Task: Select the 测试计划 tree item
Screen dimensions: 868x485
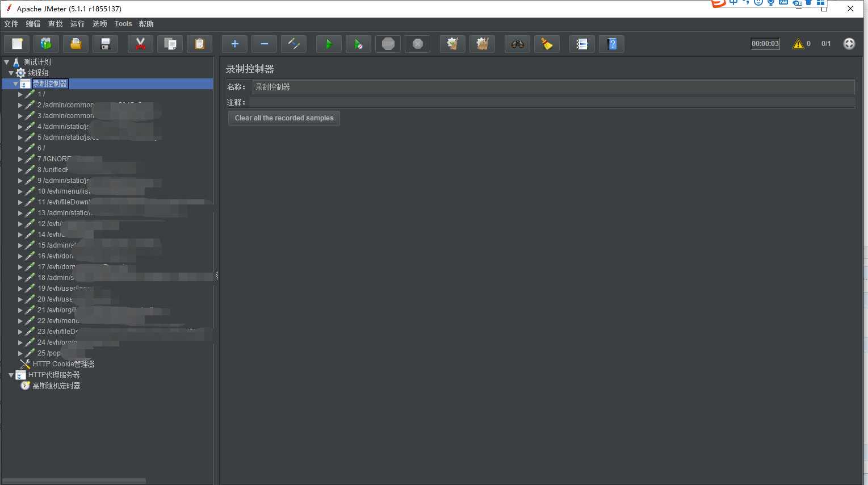Action: pos(37,62)
